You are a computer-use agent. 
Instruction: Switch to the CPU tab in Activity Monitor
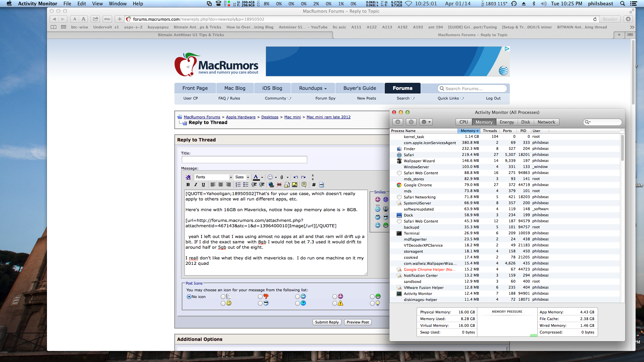click(464, 122)
